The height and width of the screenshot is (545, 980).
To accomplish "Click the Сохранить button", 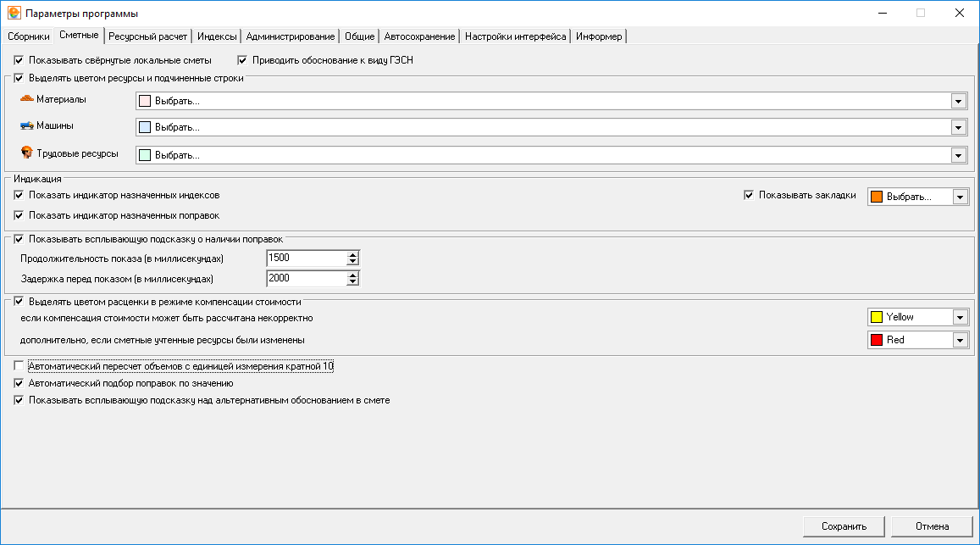I will 844,526.
